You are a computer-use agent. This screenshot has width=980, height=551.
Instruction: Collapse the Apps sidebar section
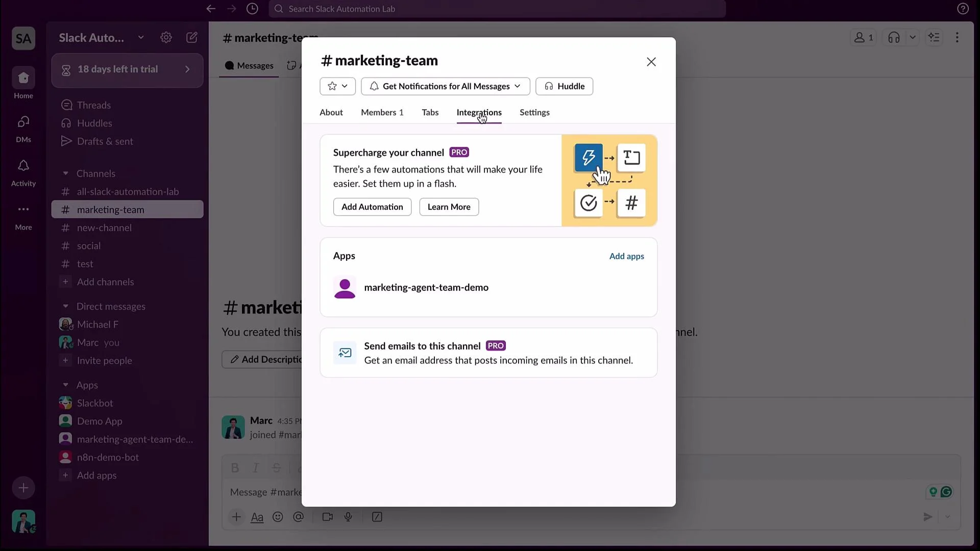65,385
